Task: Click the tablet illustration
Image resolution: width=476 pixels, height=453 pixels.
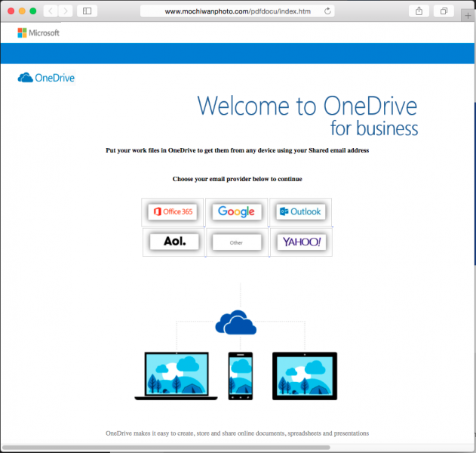Action: point(305,376)
